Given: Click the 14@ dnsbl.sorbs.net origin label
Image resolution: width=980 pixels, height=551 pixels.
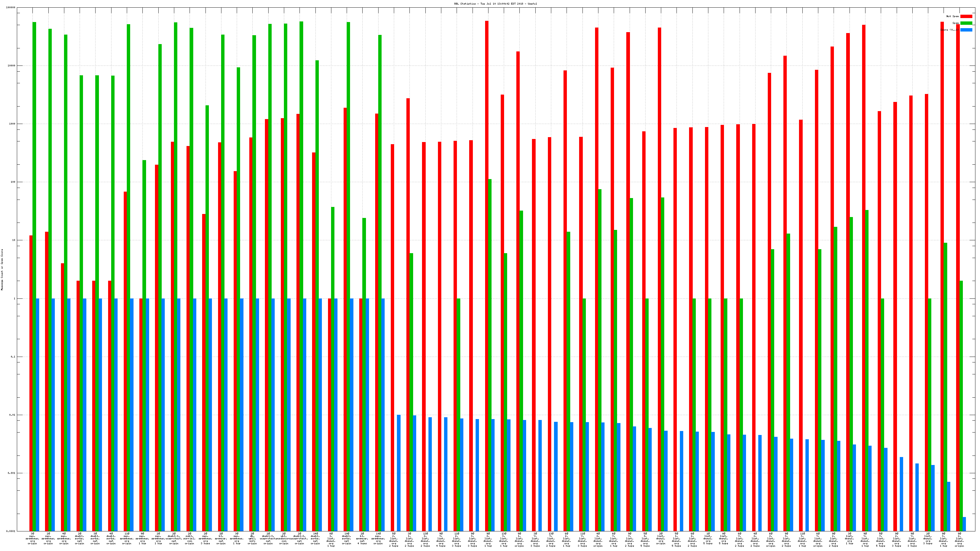Looking at the screenshot, I should click(315, 539).
